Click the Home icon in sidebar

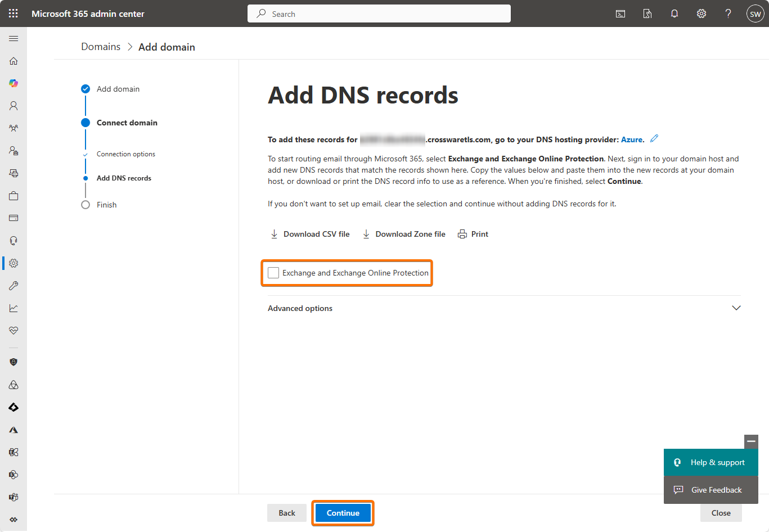pyautogui.click(x=14, y=61)
